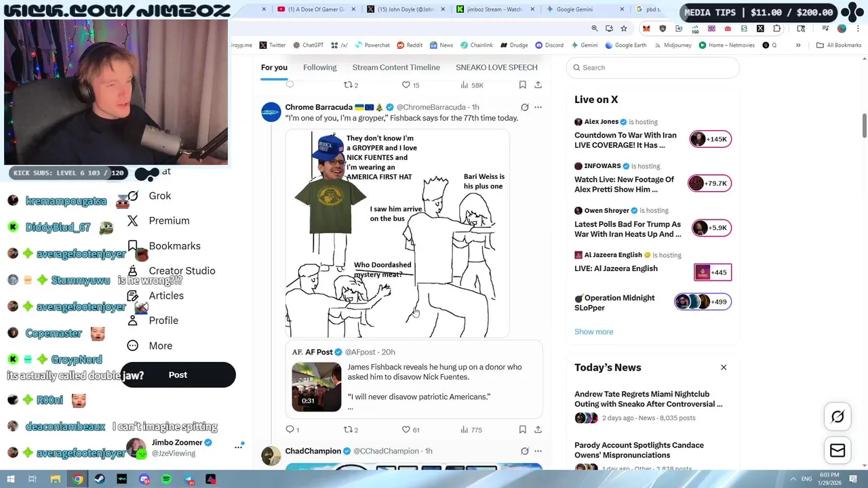Switch to jimboz Stream browser tab
868x488 pixels.
pos(495,9)
